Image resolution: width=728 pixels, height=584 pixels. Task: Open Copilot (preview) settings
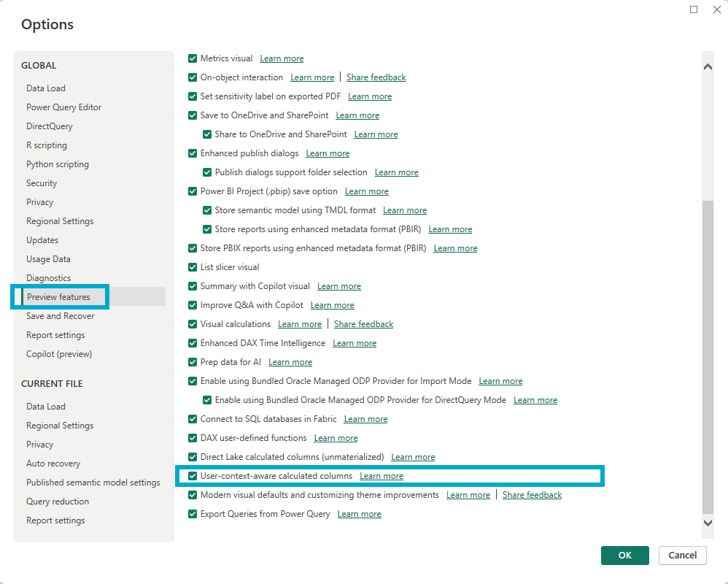pyautogui.click(x=59, y=354)
